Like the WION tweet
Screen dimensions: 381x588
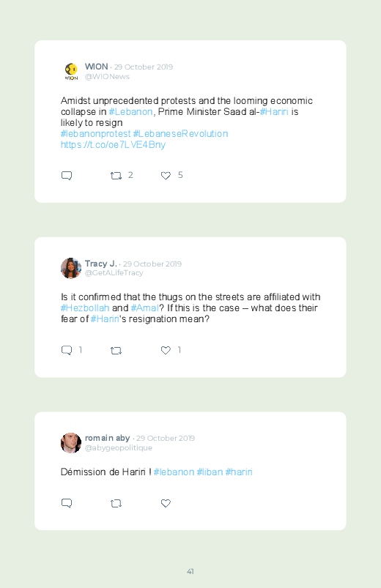pyautogui.click(x=166, y=176)
